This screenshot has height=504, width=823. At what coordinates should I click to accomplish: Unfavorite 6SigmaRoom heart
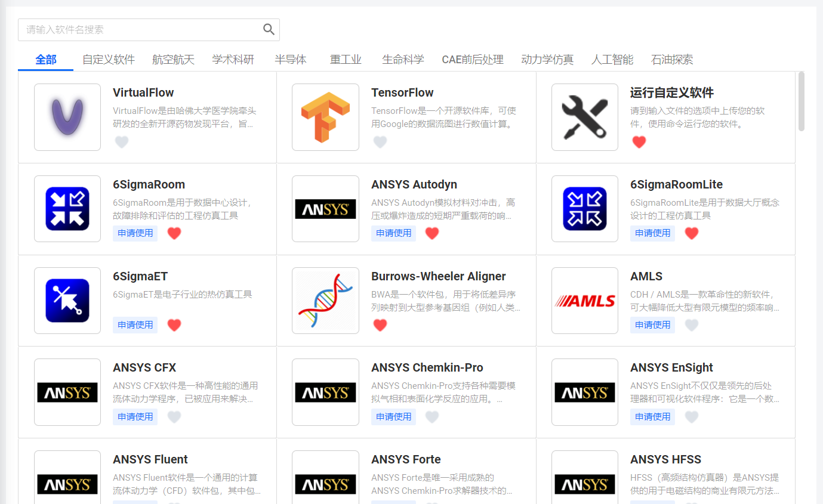tap(174, 233)
